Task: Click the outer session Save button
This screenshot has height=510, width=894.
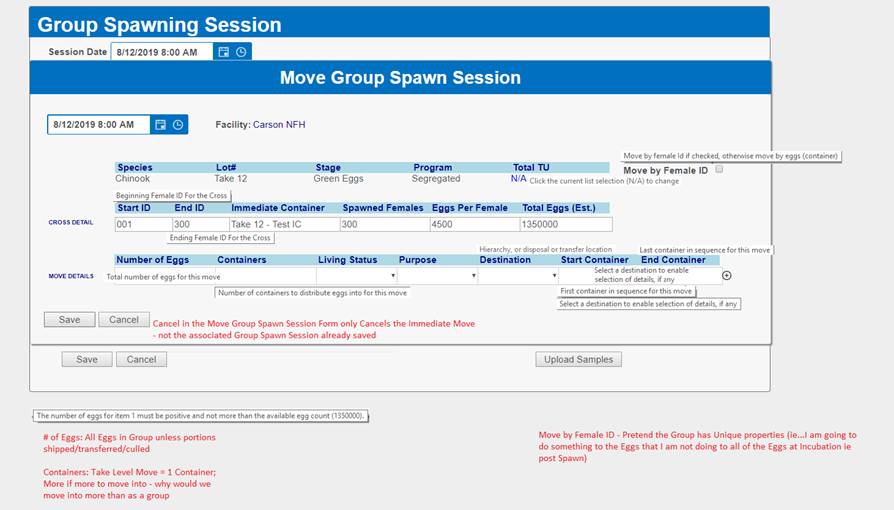Action: click(x=87, y=359)
